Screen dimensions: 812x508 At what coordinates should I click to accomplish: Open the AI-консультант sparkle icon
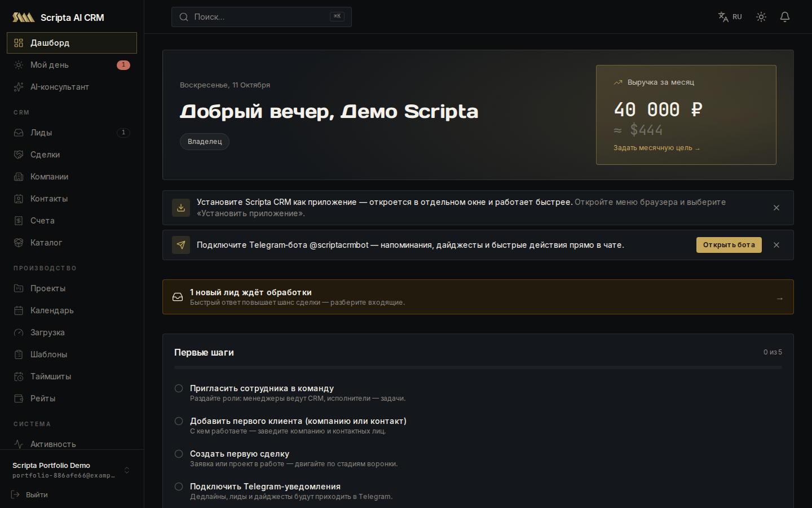click(x=19, y=87)
